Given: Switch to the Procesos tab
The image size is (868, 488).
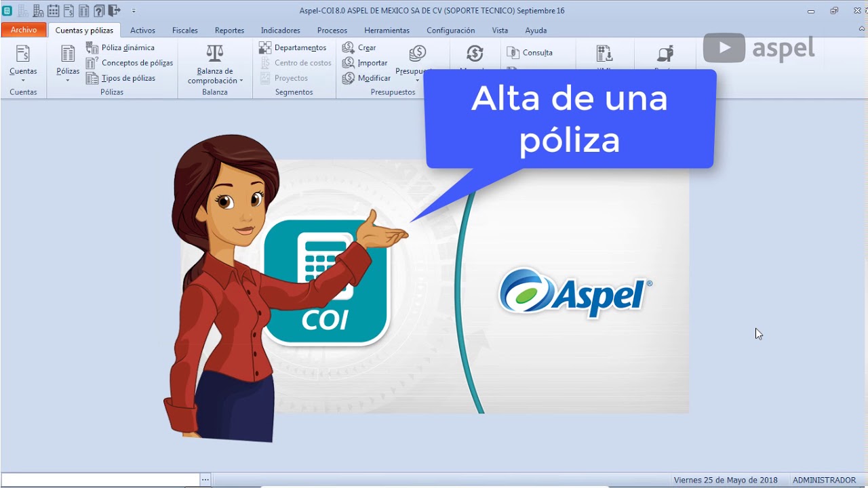Looking at the screenshot, I should click(x=332, y=30).
